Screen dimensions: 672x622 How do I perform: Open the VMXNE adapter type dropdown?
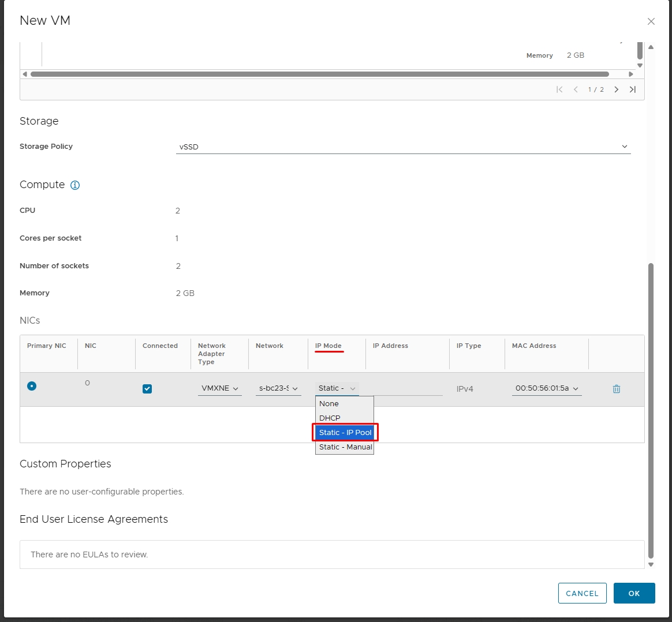click(x=220, y=388)
